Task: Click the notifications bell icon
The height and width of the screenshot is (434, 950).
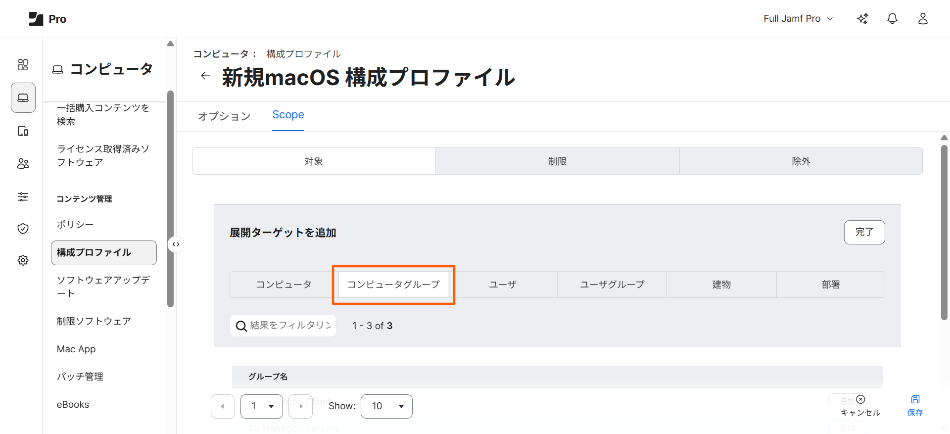Action: point(892,19)
